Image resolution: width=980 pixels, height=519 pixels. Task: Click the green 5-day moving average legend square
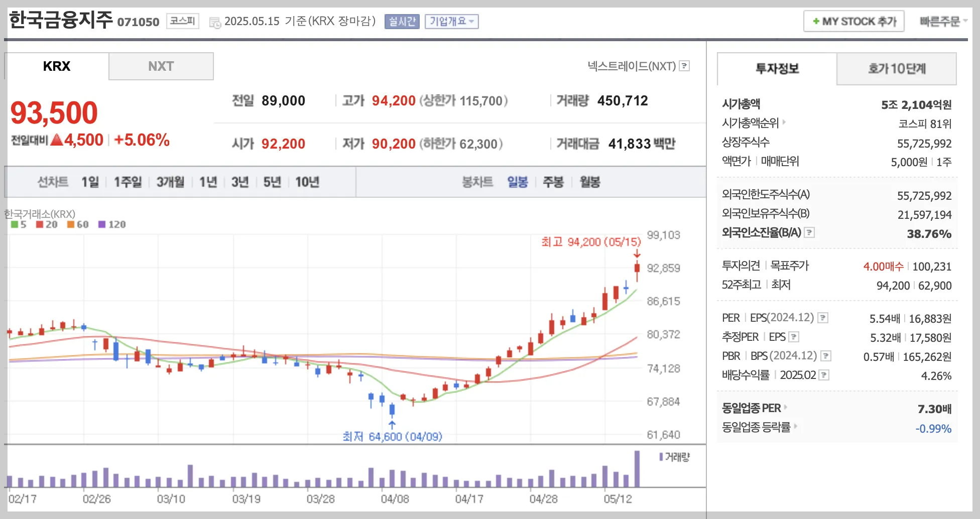[x=15, y=224]
